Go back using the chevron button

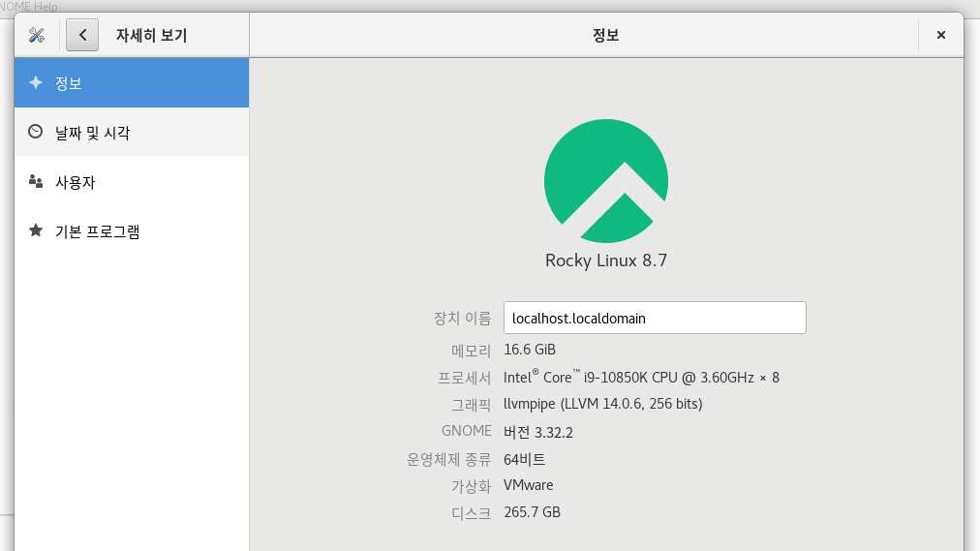click(x=82, y=35)
